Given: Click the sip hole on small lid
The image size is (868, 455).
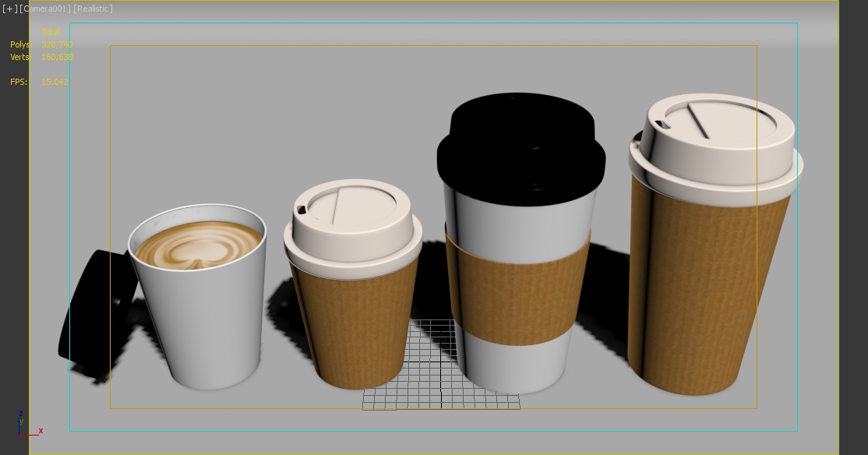Looking at the screenshot, I should (301, 209).
